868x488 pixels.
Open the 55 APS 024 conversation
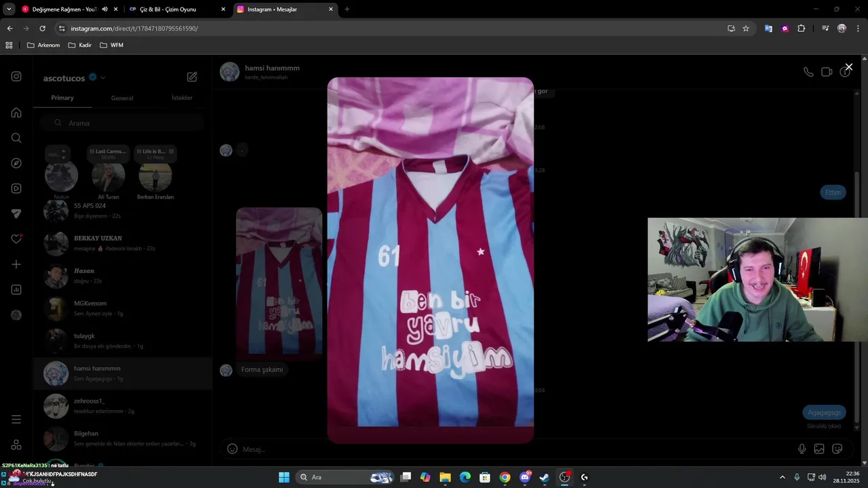click(x=123, y=210)
